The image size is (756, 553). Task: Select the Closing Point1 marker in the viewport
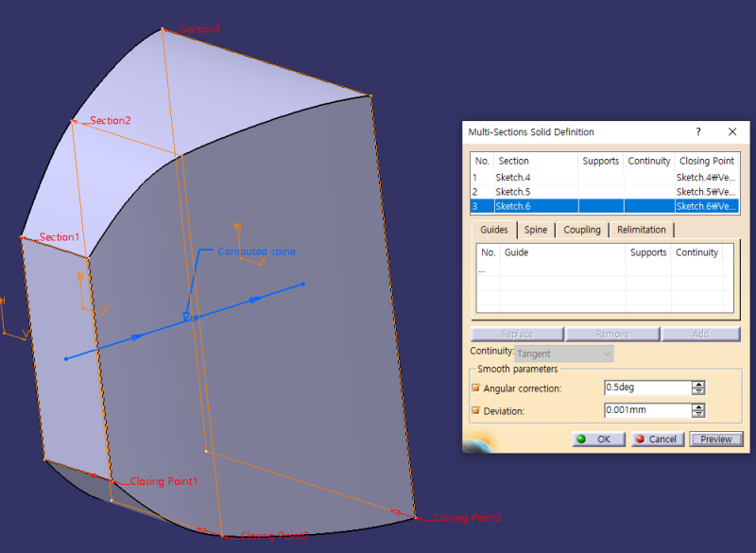point(163,481)
